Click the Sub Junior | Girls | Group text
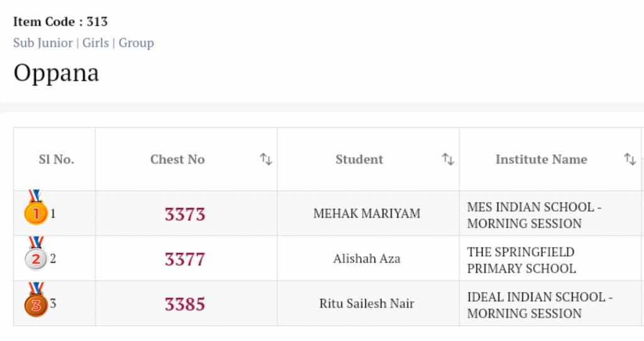 click(x=84, y=43)
